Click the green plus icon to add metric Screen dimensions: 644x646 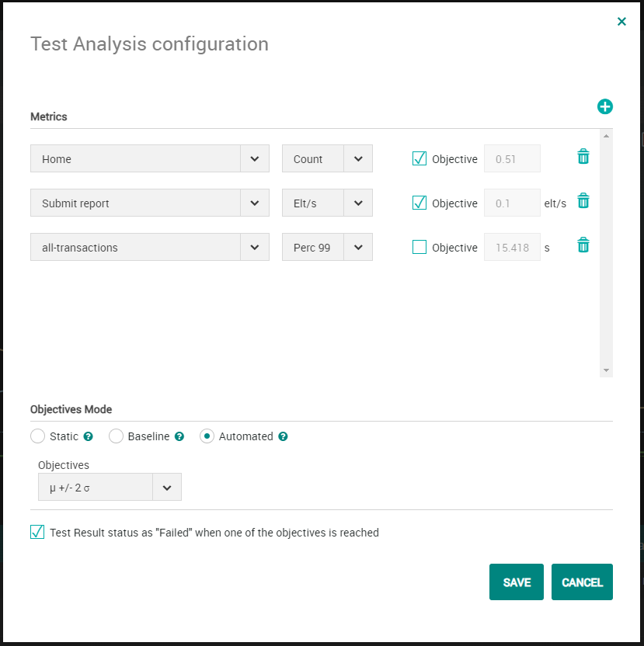point(605,107)
